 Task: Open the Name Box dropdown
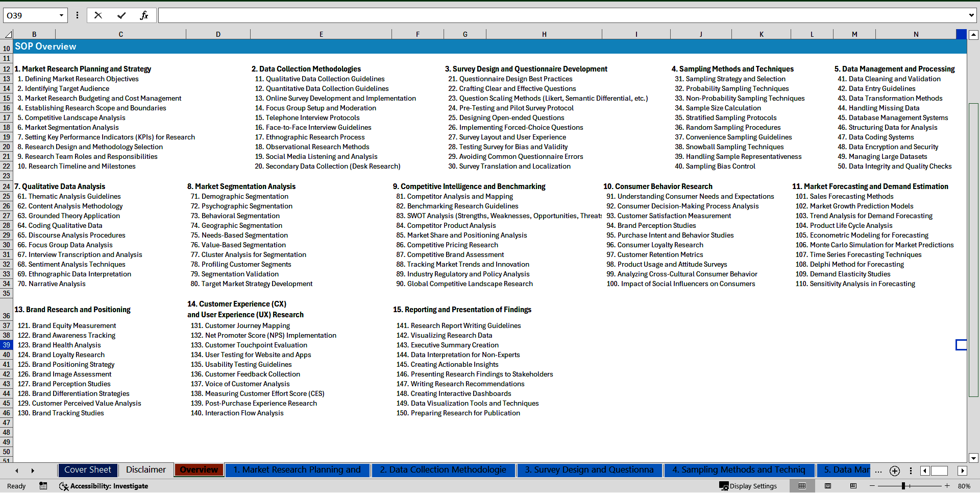(61, 15)
